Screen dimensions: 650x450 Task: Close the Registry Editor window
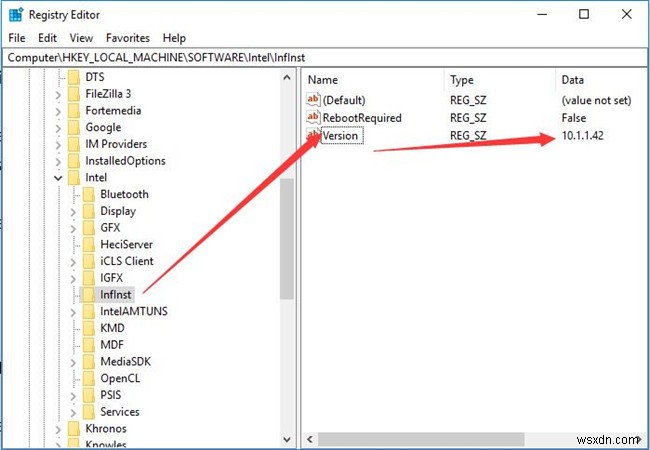626,15
